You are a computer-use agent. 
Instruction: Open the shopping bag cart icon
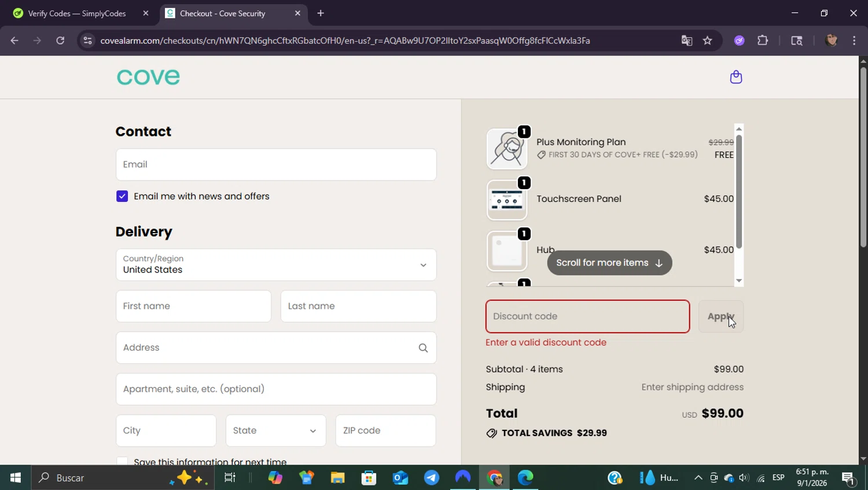point(736,77)
